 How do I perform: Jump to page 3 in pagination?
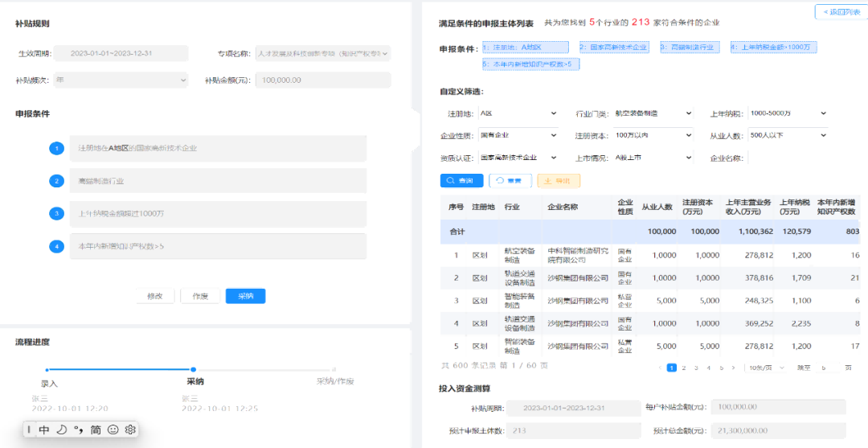coord(696,368)
